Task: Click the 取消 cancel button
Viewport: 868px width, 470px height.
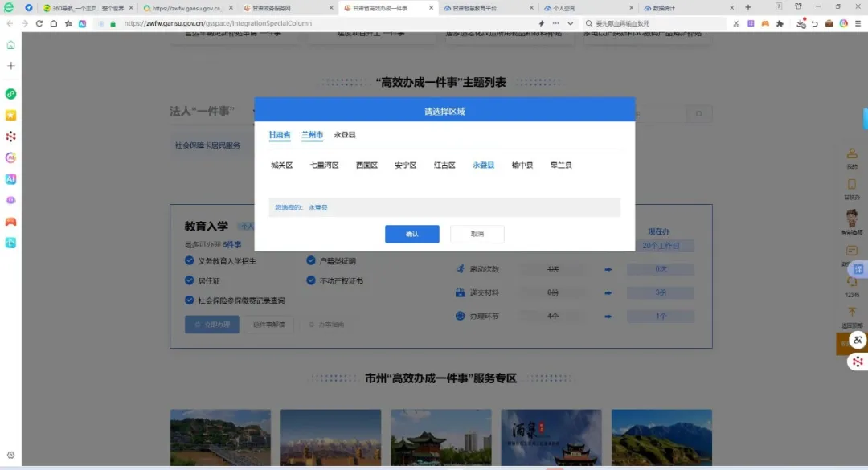Action: pos(476,234)
